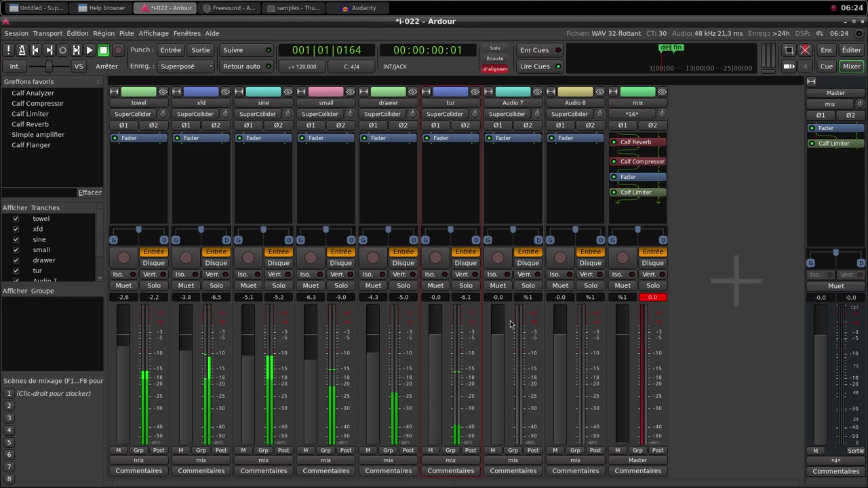Open Commentaires for drawer strip
The image size is (868, 488).
click(x=388, y=471)
